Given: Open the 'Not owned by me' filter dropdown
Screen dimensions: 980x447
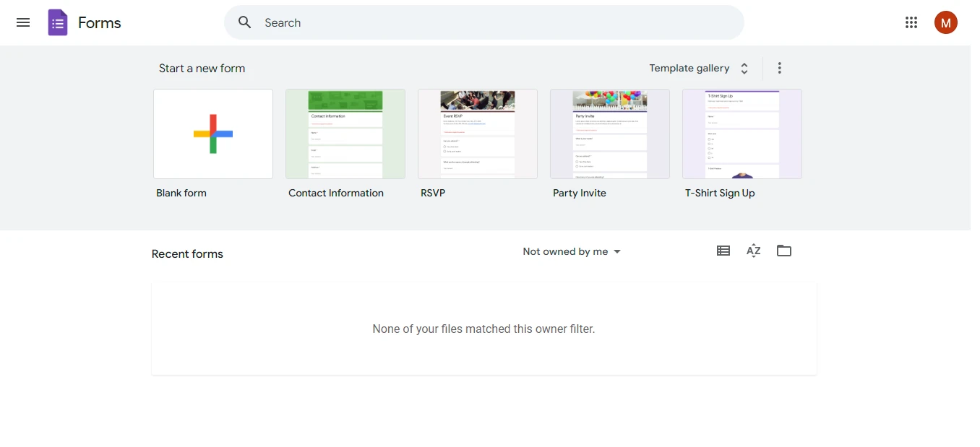Looking at the screenshot, I should click(x=571, y=251).
